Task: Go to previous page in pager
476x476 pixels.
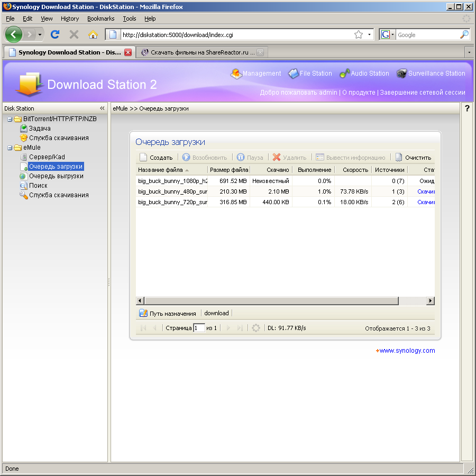Action: (x=154, y=328)
